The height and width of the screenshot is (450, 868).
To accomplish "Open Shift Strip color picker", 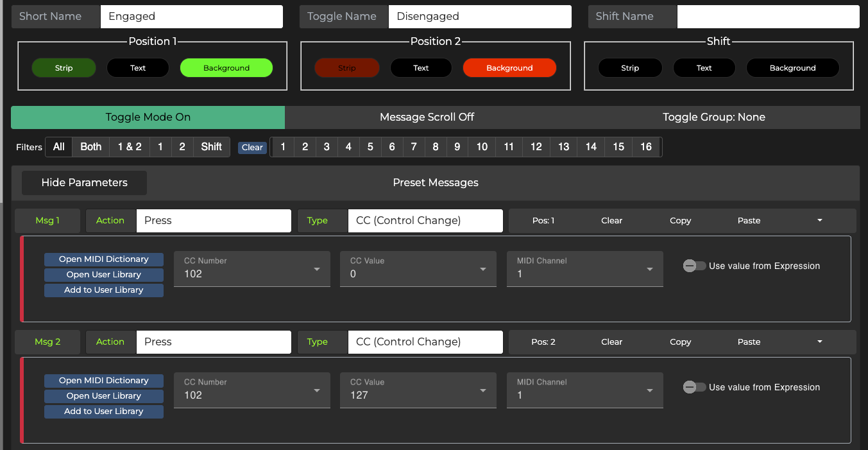I will [630, 68].
